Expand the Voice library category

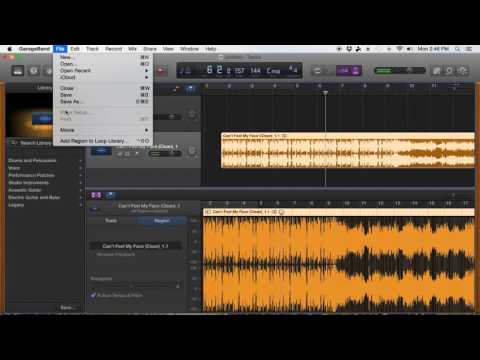tap(45, 168)
